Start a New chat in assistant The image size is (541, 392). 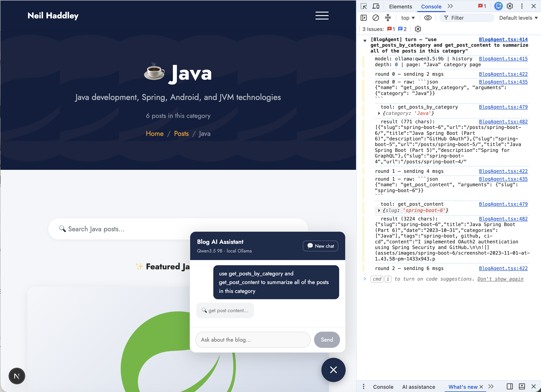point(320,246)
